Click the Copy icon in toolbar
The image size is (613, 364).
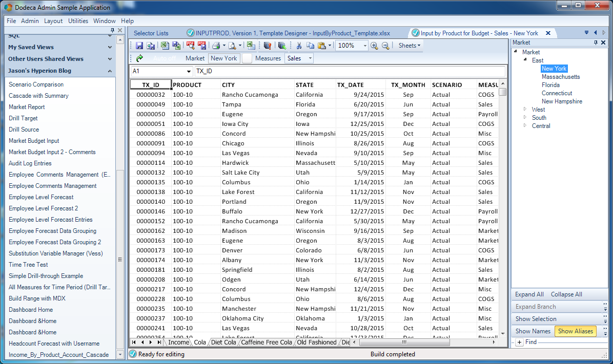pos(311,46)
